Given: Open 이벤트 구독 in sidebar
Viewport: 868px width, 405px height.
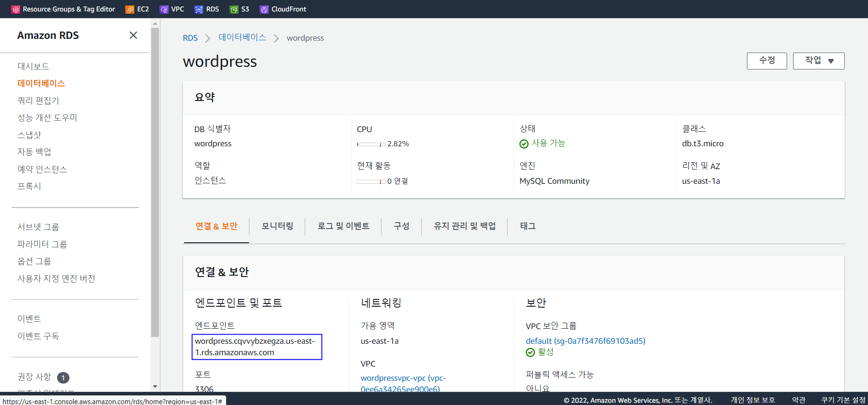Looking at the screenshot, I should [x=38, y=336].
